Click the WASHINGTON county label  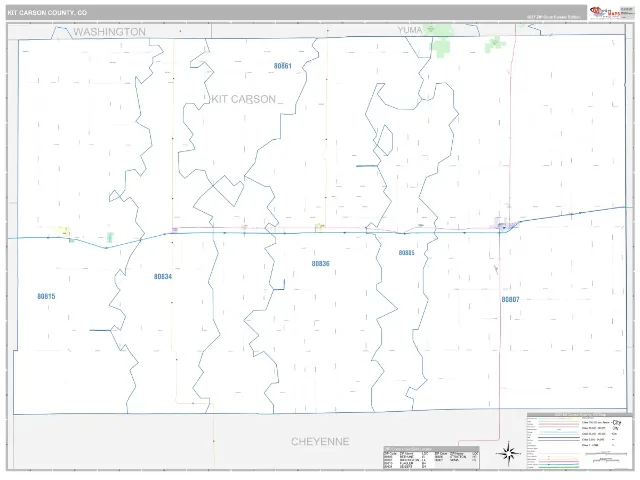click(109, 32)
